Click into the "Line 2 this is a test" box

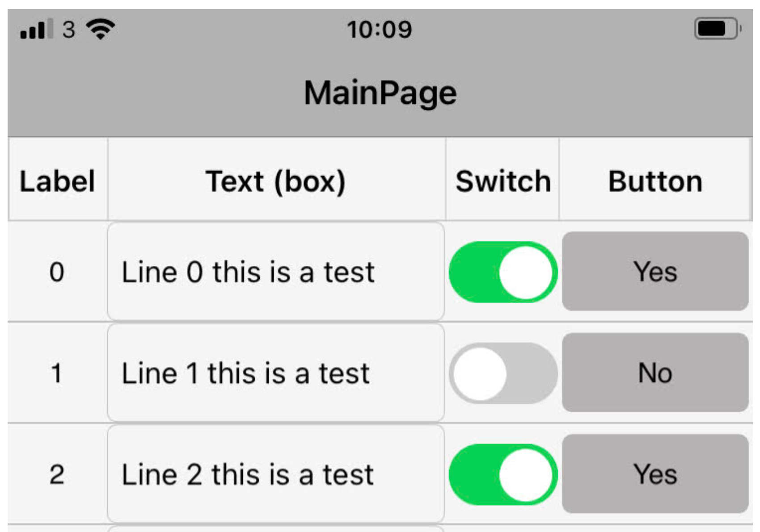tap(275, 474)
